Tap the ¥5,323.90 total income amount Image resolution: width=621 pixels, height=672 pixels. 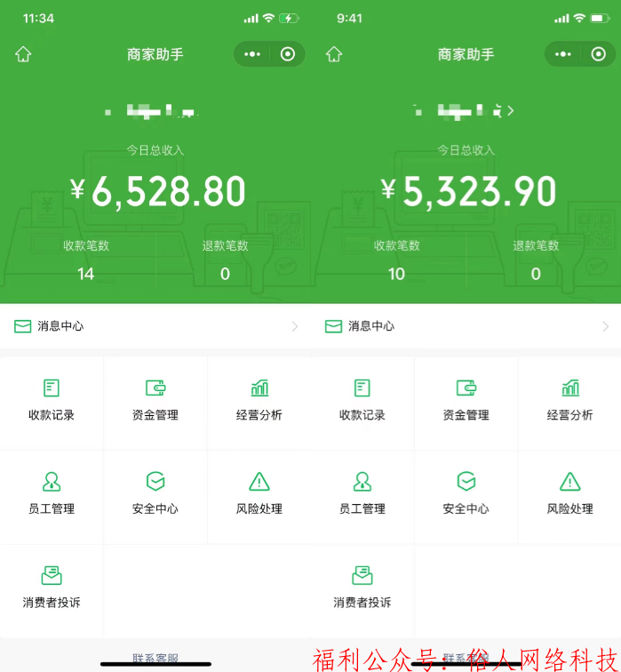click(x=468, y=192)
